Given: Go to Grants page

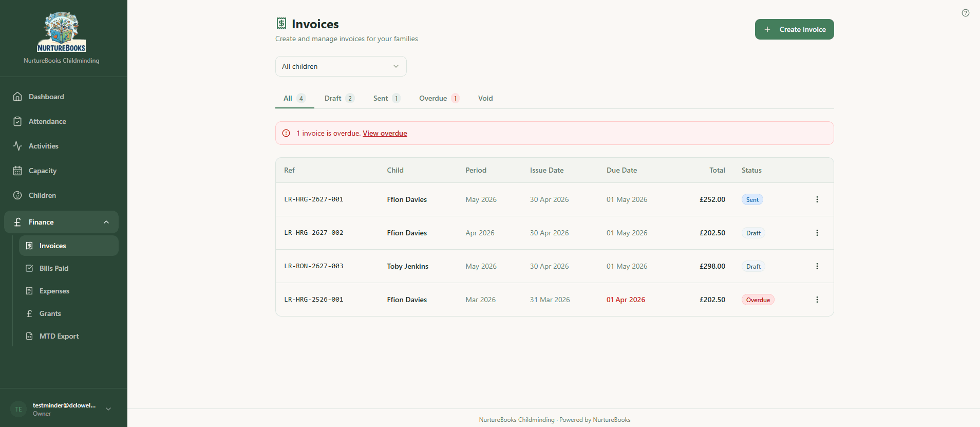Looking at the screenshot, I should [69, 313].
